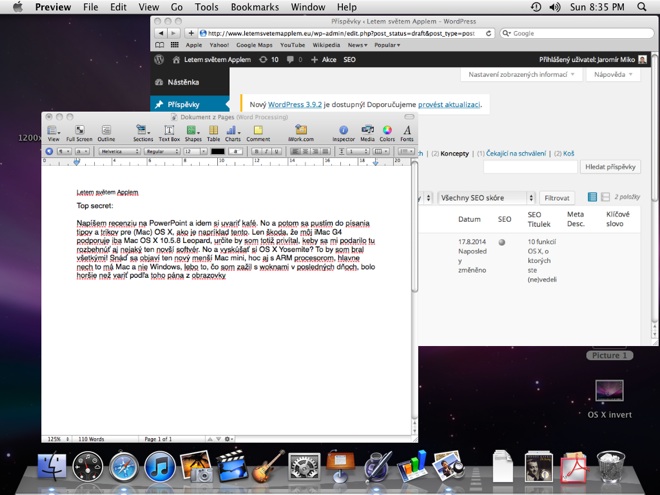Open the Media browser in Pages
The height and width of the screenshot is (495, 660).
367,133
